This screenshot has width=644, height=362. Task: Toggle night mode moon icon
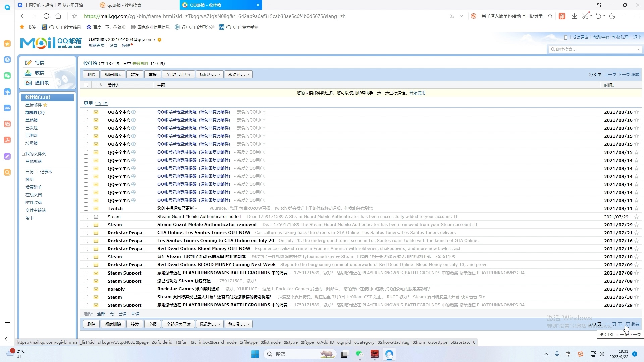click(612, 16)
